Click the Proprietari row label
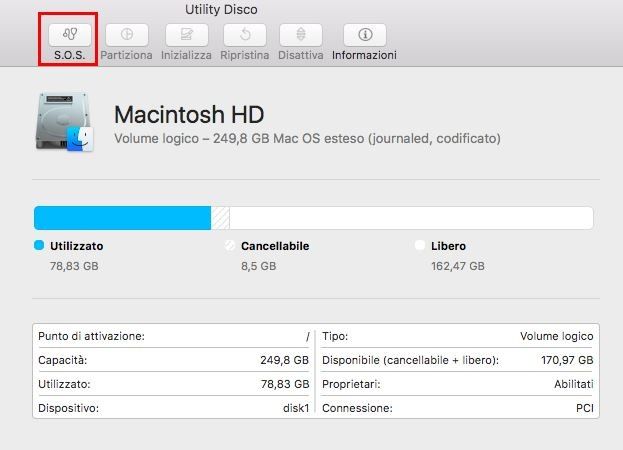623x450 pixels. click(x=351, y=384)
